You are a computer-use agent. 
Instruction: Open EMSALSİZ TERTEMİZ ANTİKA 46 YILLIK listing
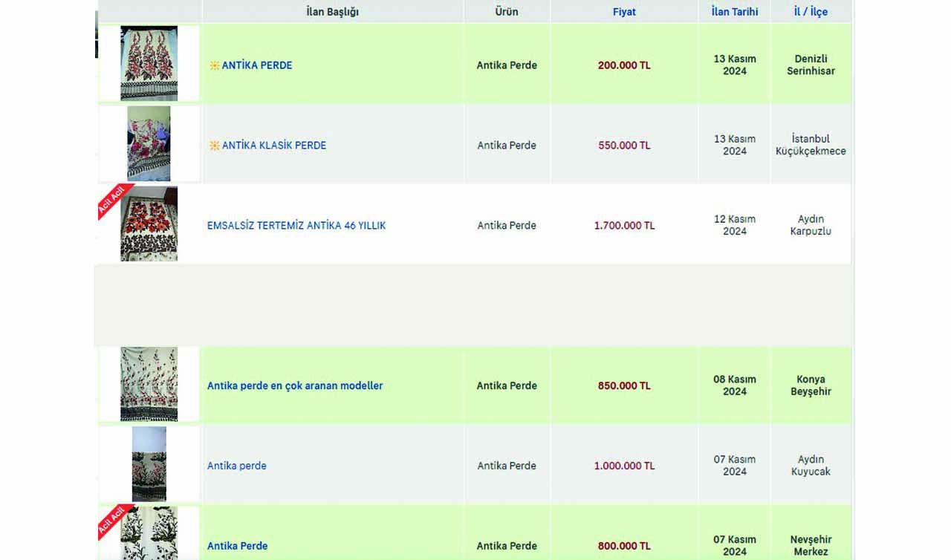pos(296,226)
